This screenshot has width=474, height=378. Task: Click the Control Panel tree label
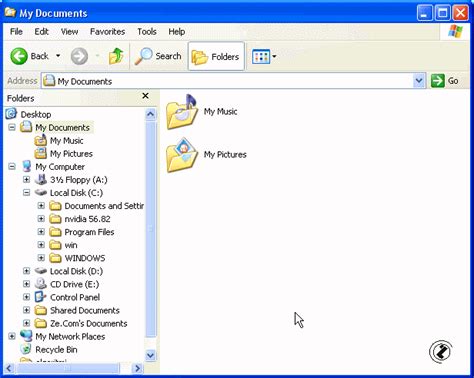[75, 297]
